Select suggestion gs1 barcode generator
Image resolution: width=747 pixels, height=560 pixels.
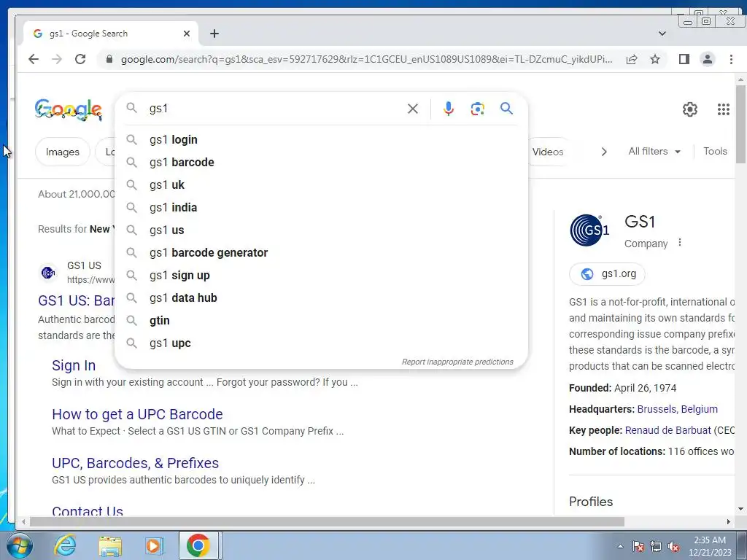click(x=322, y=253)
